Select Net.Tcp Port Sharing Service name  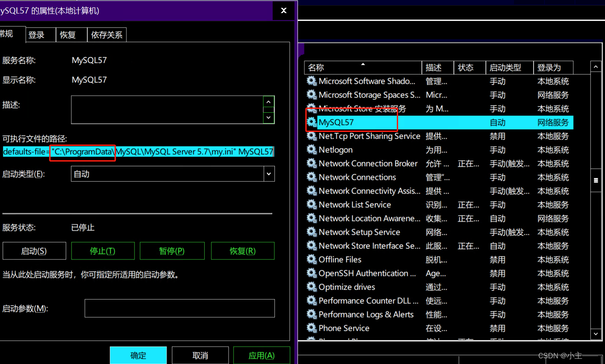click(369, 136)
